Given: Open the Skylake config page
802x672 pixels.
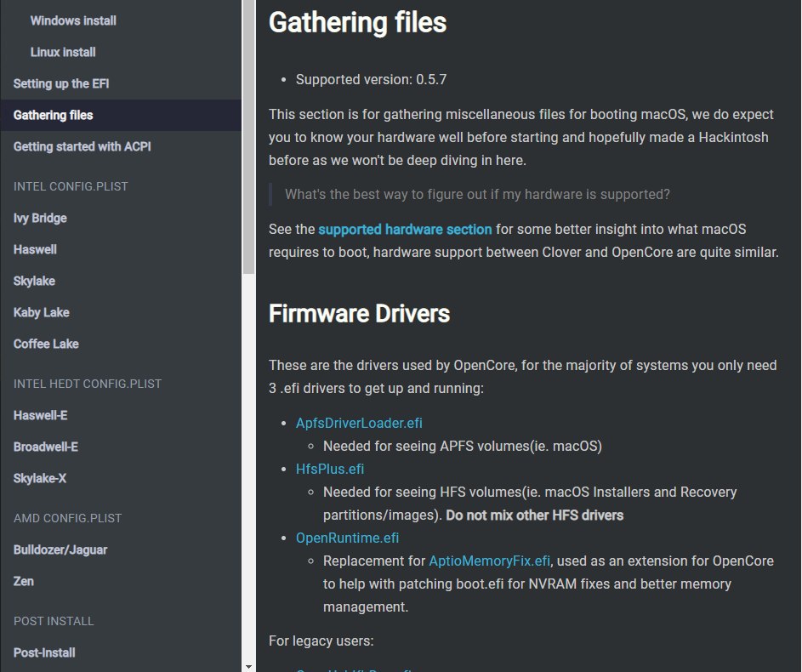Looking at the screenshot, I should click(x=34, y=281).
